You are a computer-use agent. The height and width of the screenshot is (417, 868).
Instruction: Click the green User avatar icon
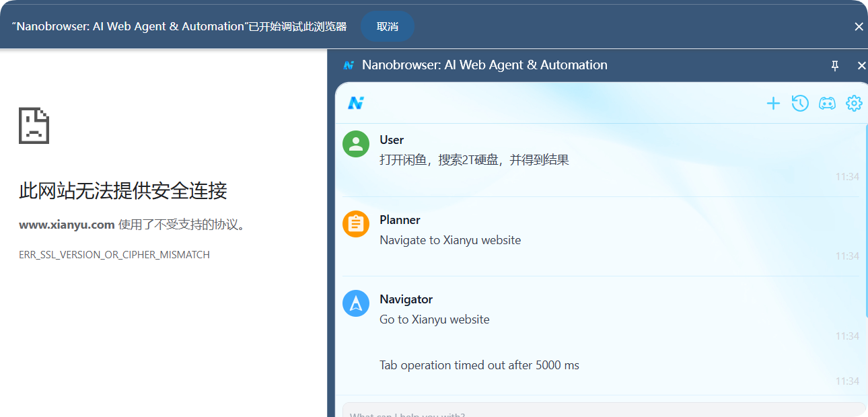(356, 144)
